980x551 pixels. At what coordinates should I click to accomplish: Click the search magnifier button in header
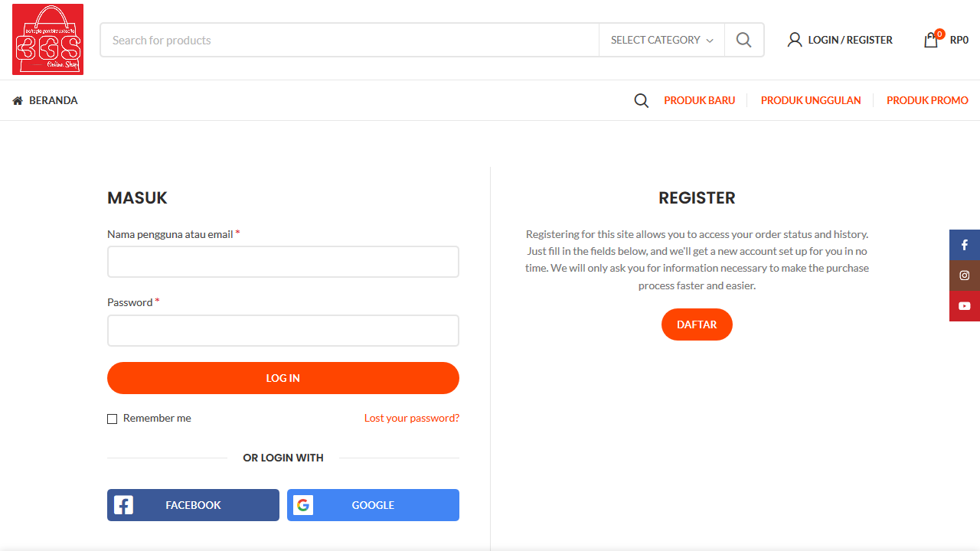[x=743, y=40]
